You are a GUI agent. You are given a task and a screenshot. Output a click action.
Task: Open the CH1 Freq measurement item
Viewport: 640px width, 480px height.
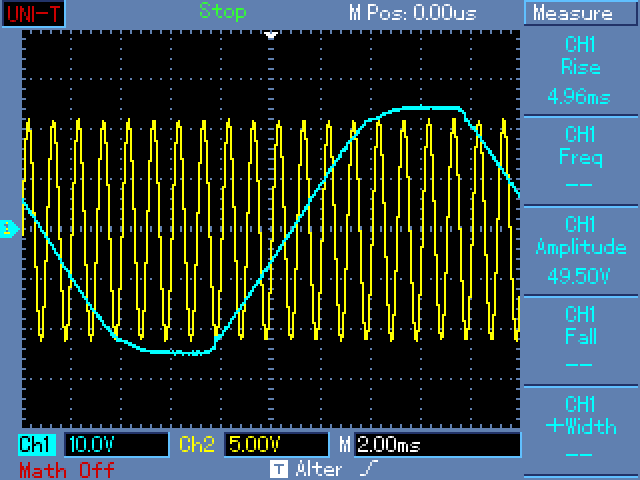coord(581,161)
